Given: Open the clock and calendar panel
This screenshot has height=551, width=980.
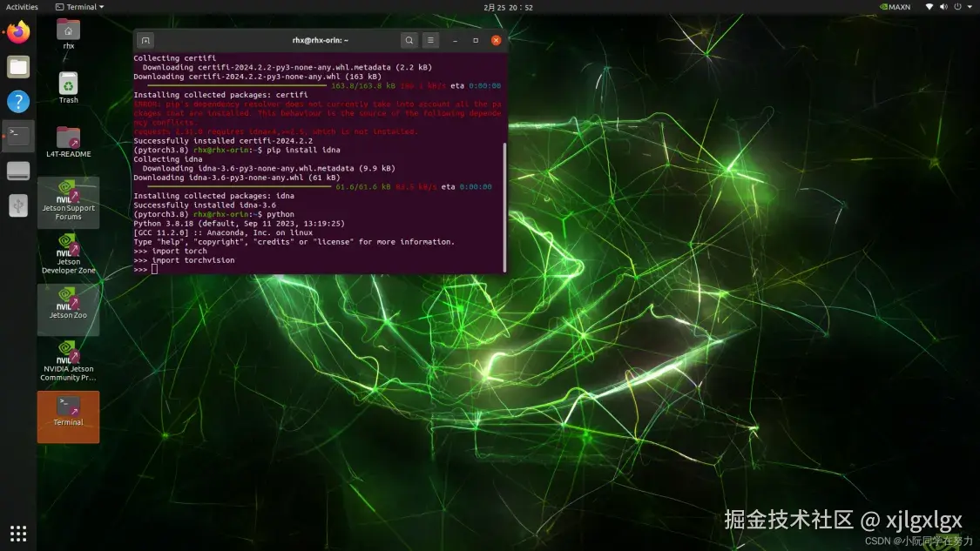Looking at the screenshot, I should pyautogui.click(x=508, y=8).
